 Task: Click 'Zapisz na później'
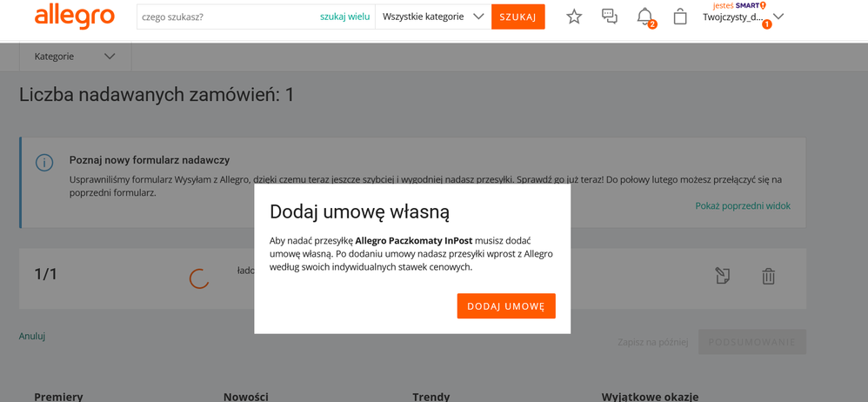click(652, 342)
